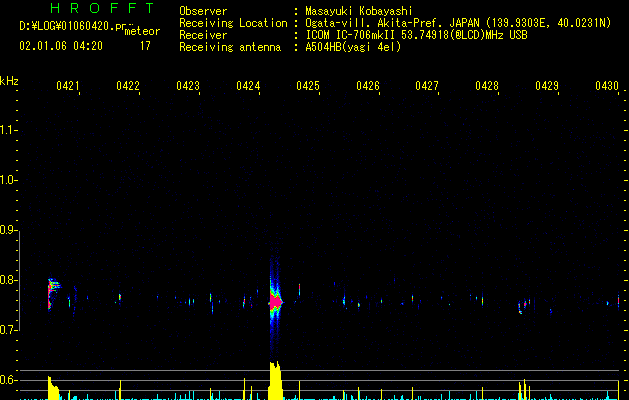Click the Observer label
This screenshot has width=629, height=400.
click(203, 11)
